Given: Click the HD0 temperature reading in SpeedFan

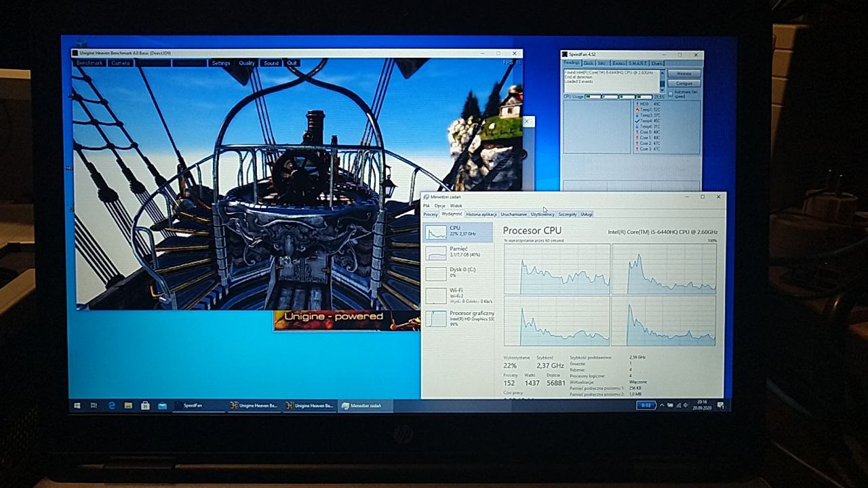Looking at the screenshot, I should (x=649, y=104).
